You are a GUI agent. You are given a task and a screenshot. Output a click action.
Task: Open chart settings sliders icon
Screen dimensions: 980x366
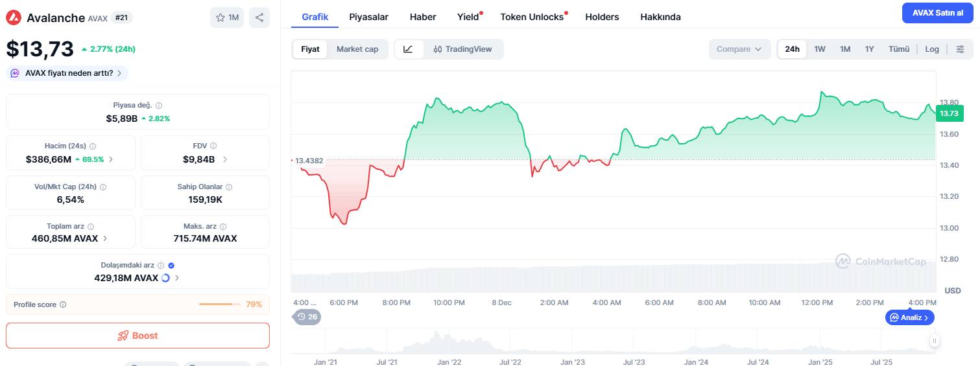(x=961, y=49)
